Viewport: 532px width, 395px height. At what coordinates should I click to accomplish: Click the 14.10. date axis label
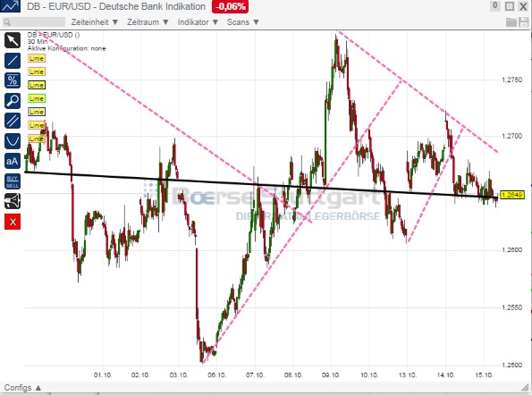(445, 375)
